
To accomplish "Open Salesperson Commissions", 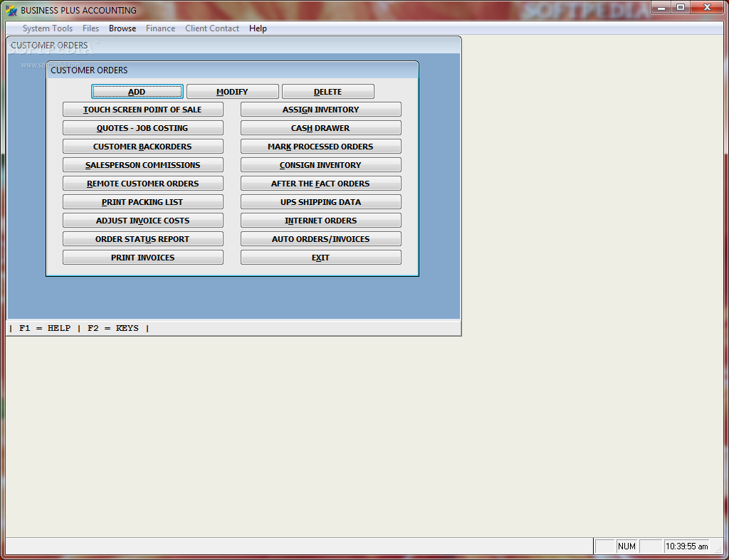I will 142,165.
